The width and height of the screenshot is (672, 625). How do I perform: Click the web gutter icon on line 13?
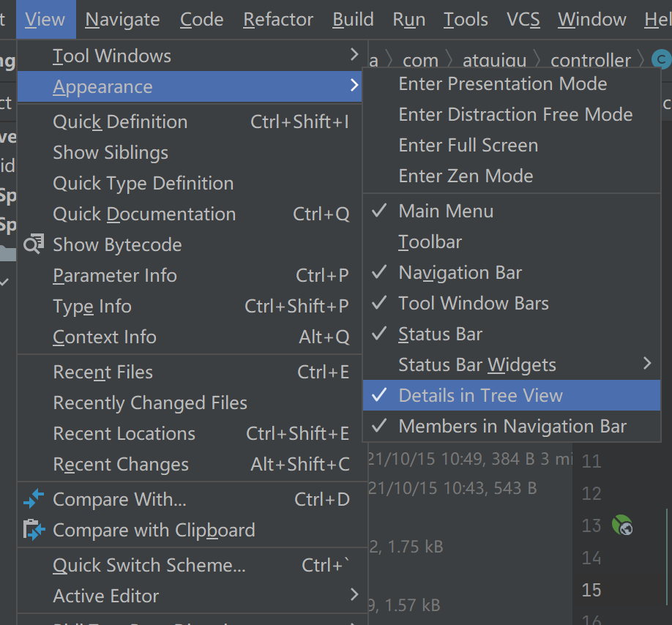622,525
